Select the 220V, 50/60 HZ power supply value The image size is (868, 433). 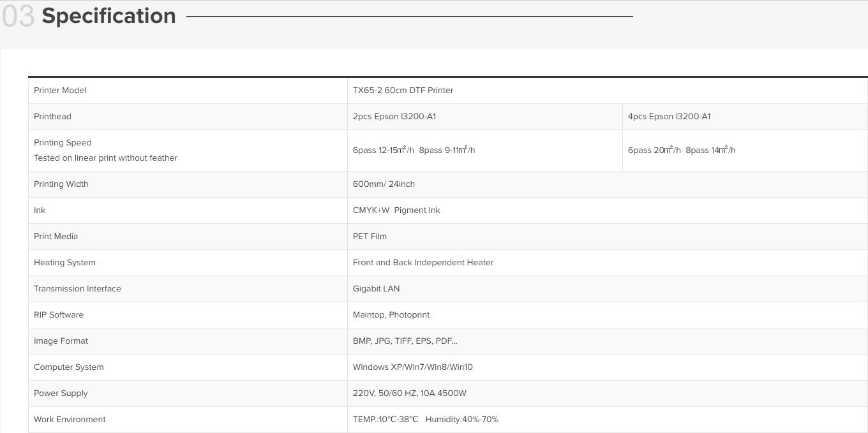click(x=410, y=393)
